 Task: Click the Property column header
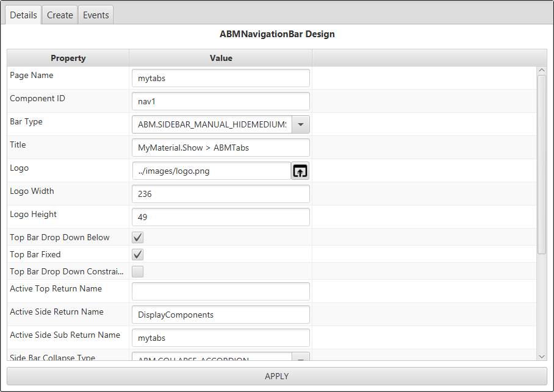pos(68,59)
